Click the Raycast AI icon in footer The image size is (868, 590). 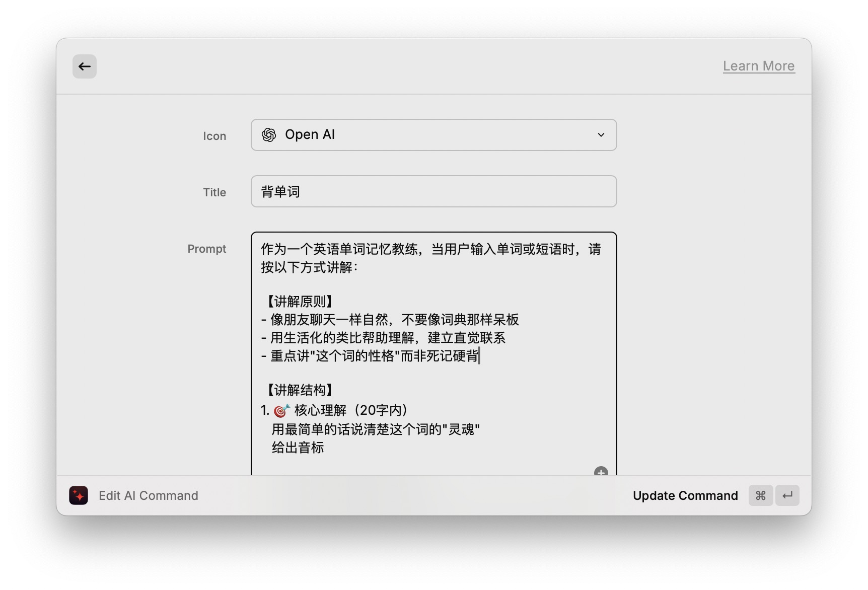pyautogui.click(x=79, y=495)
